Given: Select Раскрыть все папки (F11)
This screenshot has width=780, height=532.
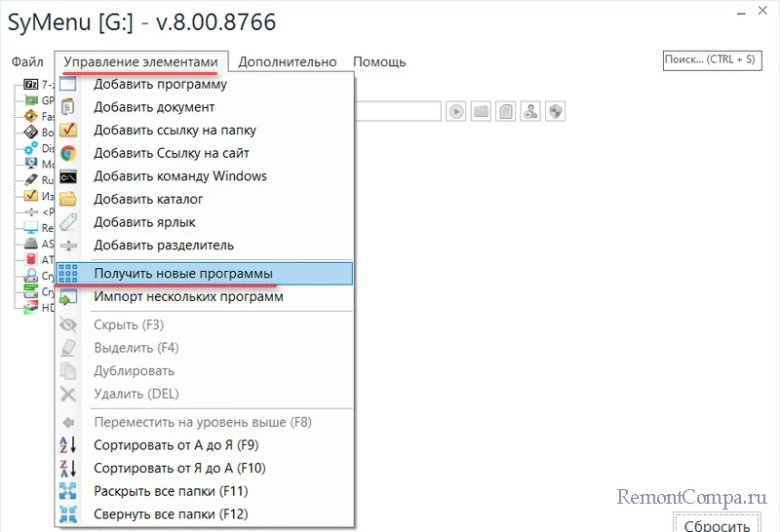Looking at the screenshot, I should [x=171, y=490].
